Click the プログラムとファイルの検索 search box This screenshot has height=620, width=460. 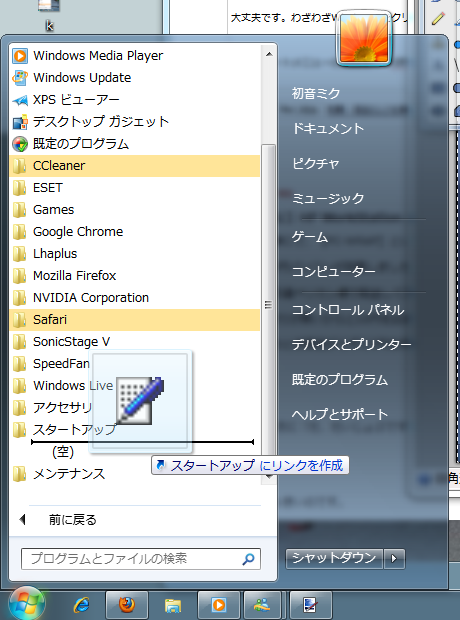tap(140, 559)
